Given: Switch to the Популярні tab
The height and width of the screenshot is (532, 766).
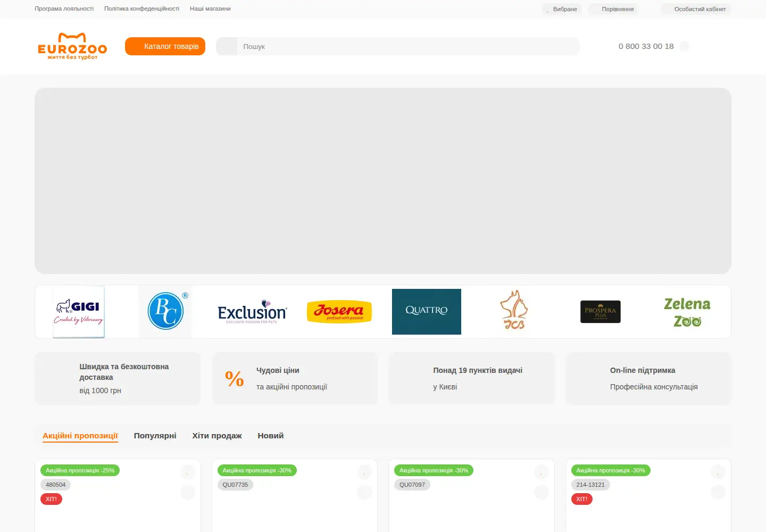Looking at the screenshot, I should (155, 436).
